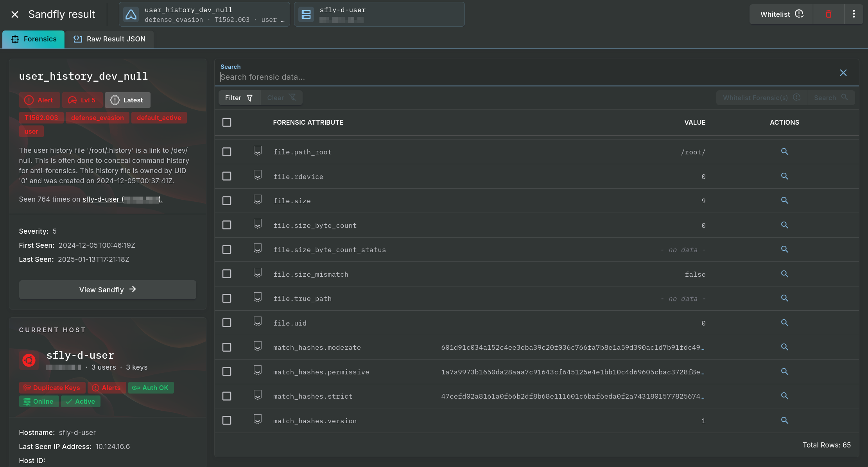Close the Sandfly result view
Screen dimensions: 868x467
pyautogui.click(x=15, y=14)
